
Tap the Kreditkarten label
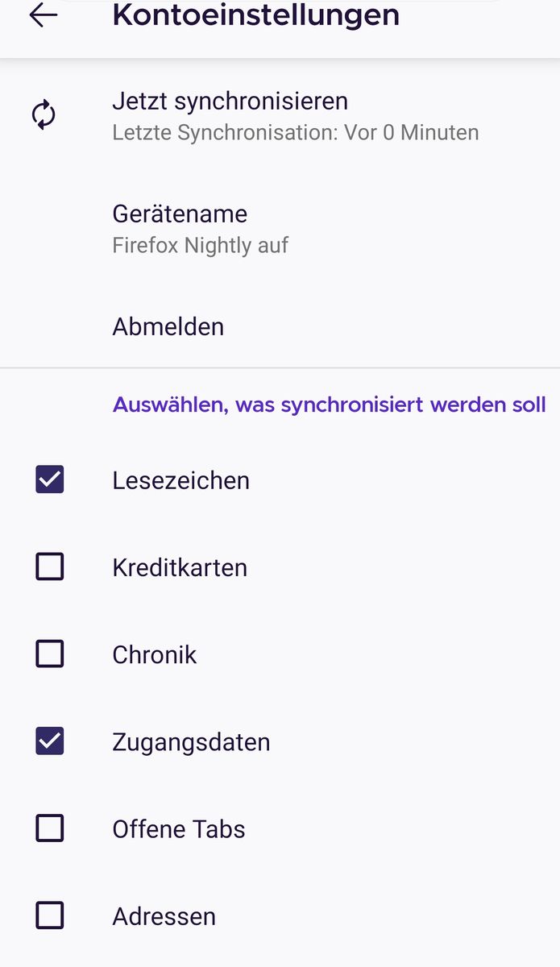click(x=180, y=568)
